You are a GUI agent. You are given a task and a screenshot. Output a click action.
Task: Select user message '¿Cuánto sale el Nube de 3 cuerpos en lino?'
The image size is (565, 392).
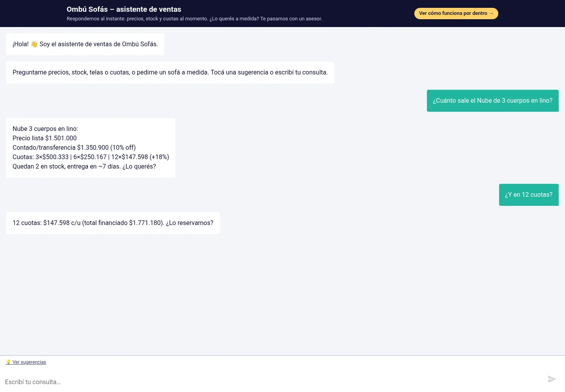493,101
